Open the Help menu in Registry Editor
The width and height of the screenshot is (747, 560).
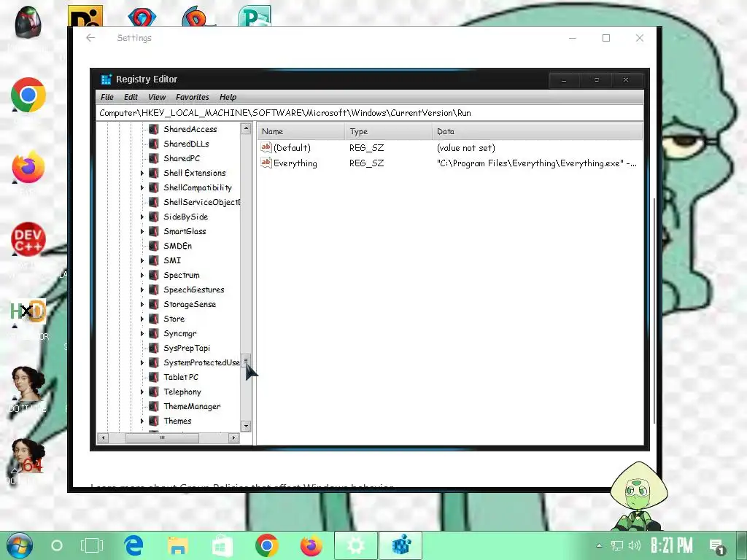(228, 97)
